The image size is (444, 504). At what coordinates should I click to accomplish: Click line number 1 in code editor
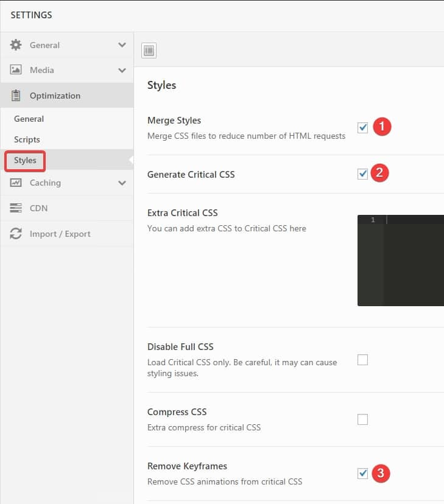click(373, 220)
